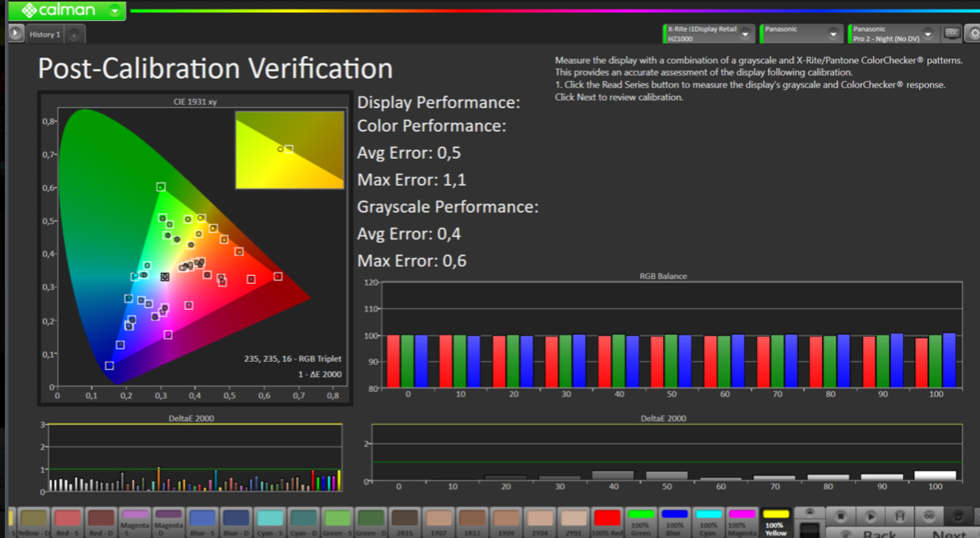Click the up arrow above the black preview swatch
This screenshot has height=538, width=980.
(809, 512)
